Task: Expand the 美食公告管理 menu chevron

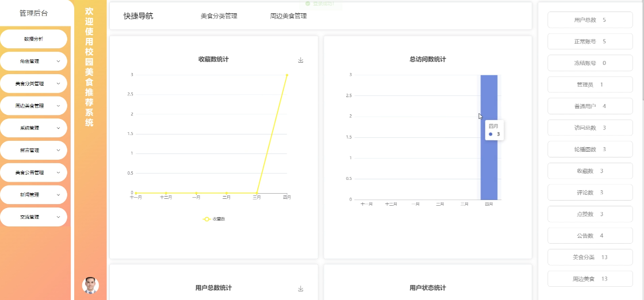Action: (x=58, y=173)
